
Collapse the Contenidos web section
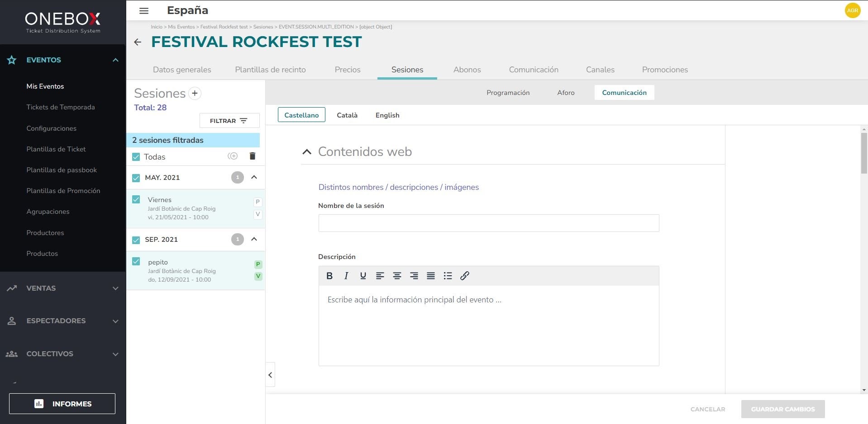(x=307, y=152)
